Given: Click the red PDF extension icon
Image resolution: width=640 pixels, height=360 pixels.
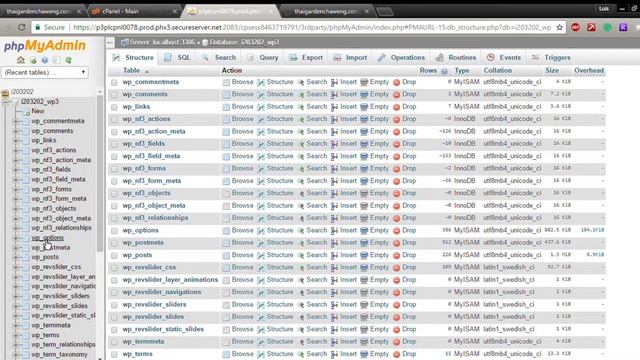Looking at the screenshot, I should click(x=591, y=27).
